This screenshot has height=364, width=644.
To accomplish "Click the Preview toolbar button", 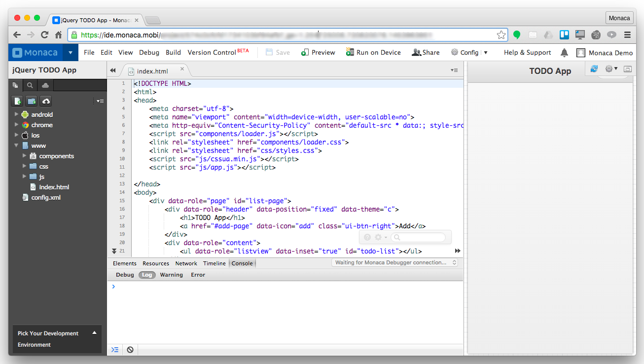I will point(318,52).
